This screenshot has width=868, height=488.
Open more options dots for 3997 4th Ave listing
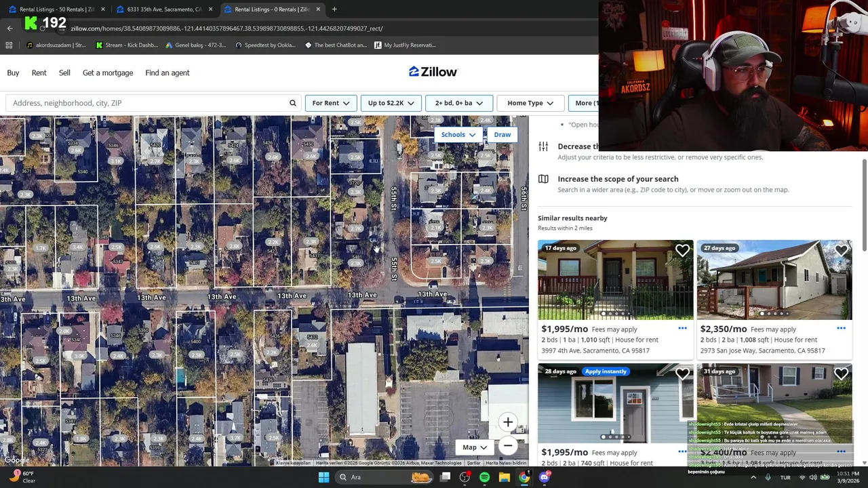pos(682,329)
